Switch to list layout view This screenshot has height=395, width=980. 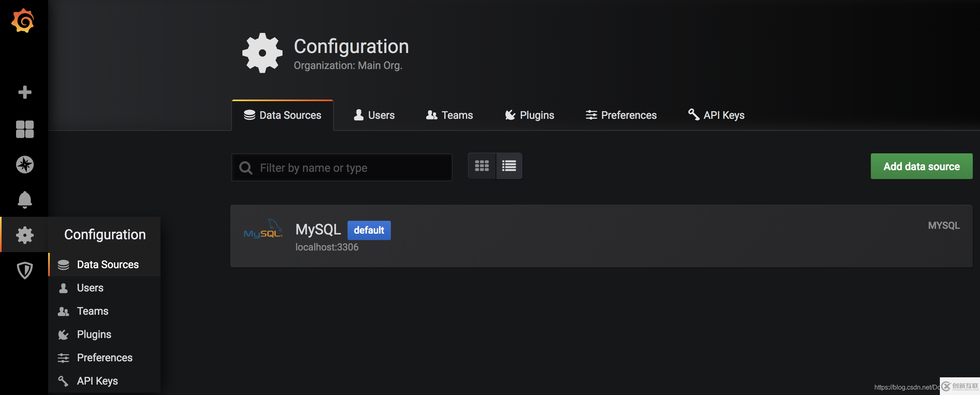509,166
